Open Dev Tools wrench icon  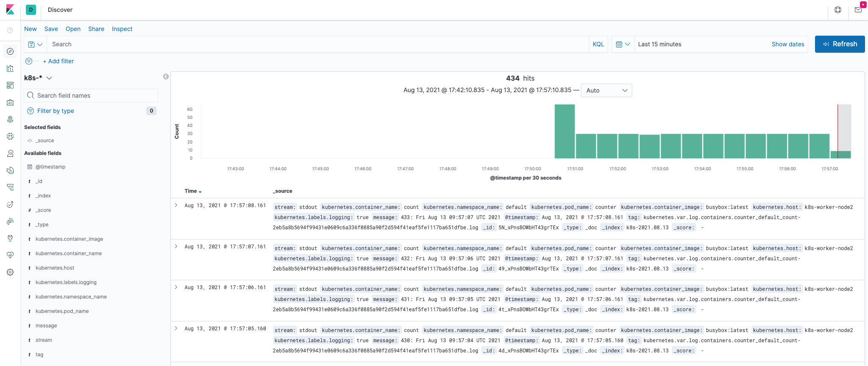tap(10, 238)
